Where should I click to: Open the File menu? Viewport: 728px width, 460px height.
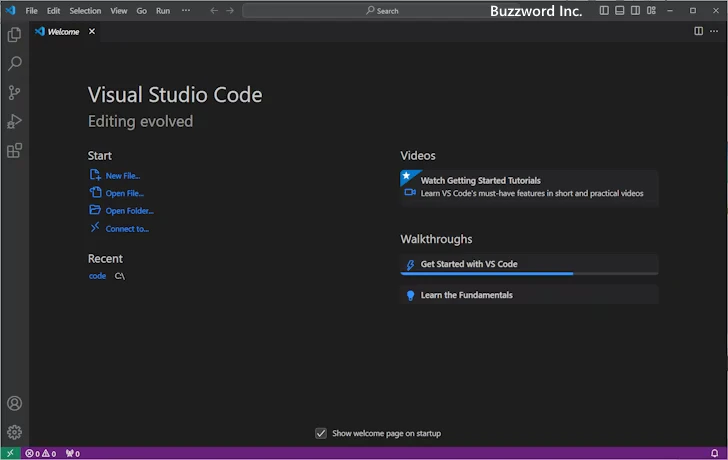pos(32,11)
